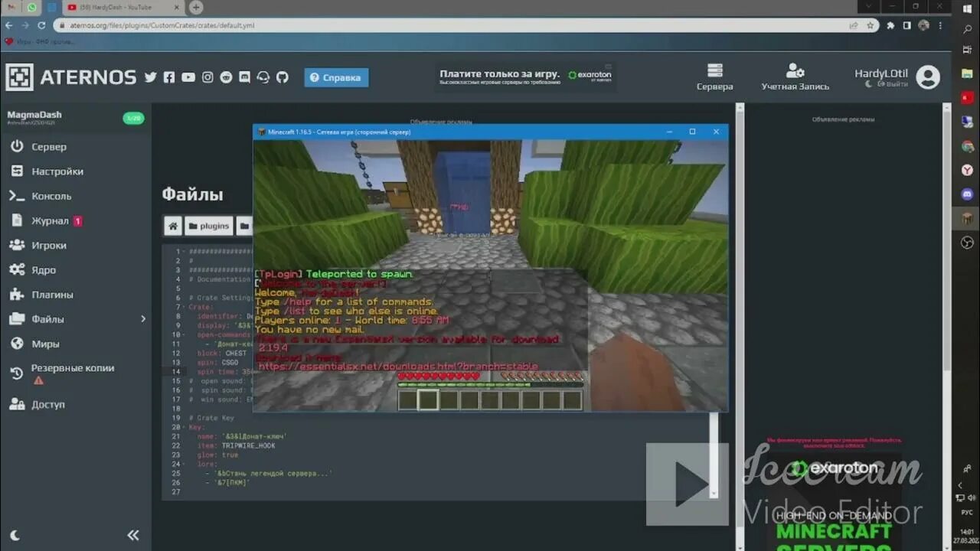
Task: Click line with TRIPWIRE_HOOK in editor
Action: pyautogui.click(x=236, y=445)
